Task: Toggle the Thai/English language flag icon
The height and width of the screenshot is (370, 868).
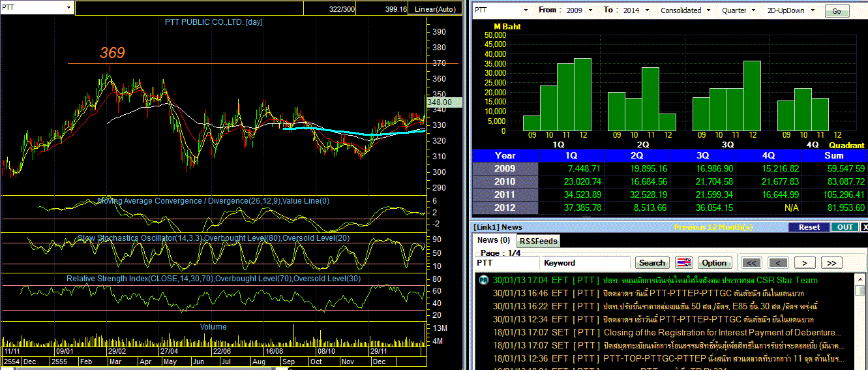Action: 683,263
